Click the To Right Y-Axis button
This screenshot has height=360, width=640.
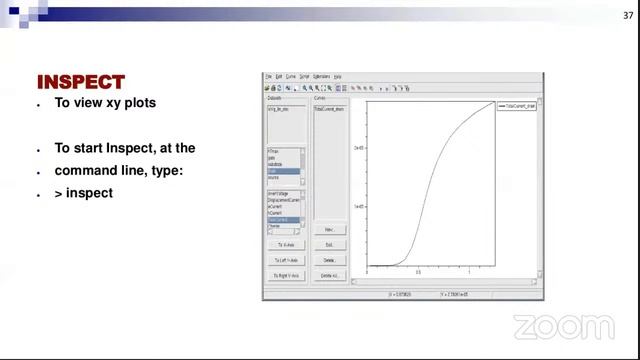(286, 276)
